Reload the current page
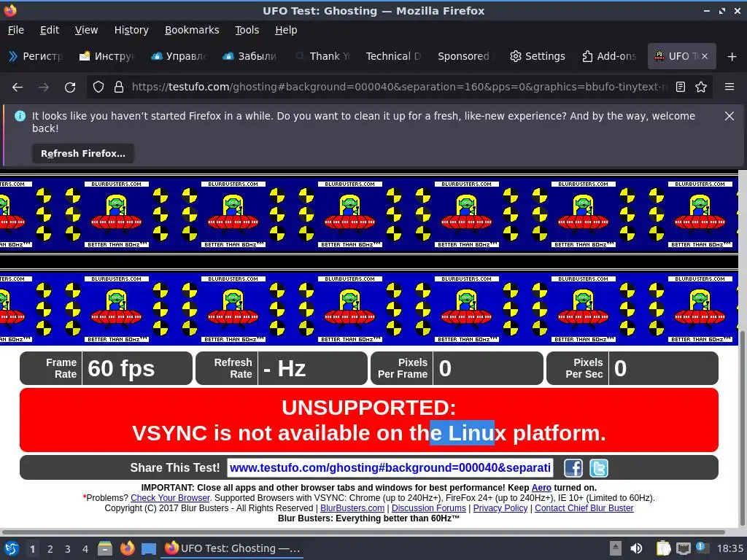This screenshot has width=747, height=560. coord(70,87)
